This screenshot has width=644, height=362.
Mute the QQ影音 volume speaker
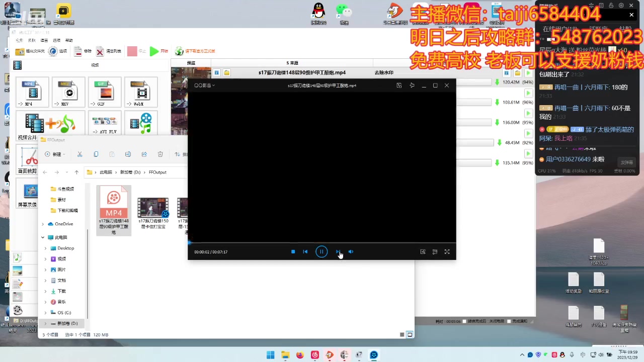click(351, 251)
